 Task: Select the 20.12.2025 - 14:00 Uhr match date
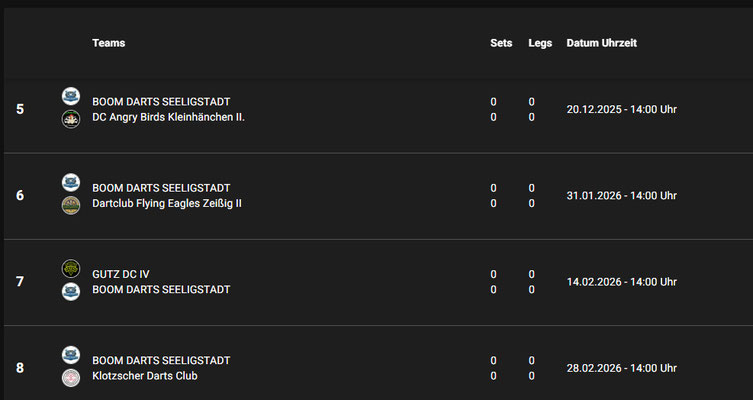click(x=621, y=109)
